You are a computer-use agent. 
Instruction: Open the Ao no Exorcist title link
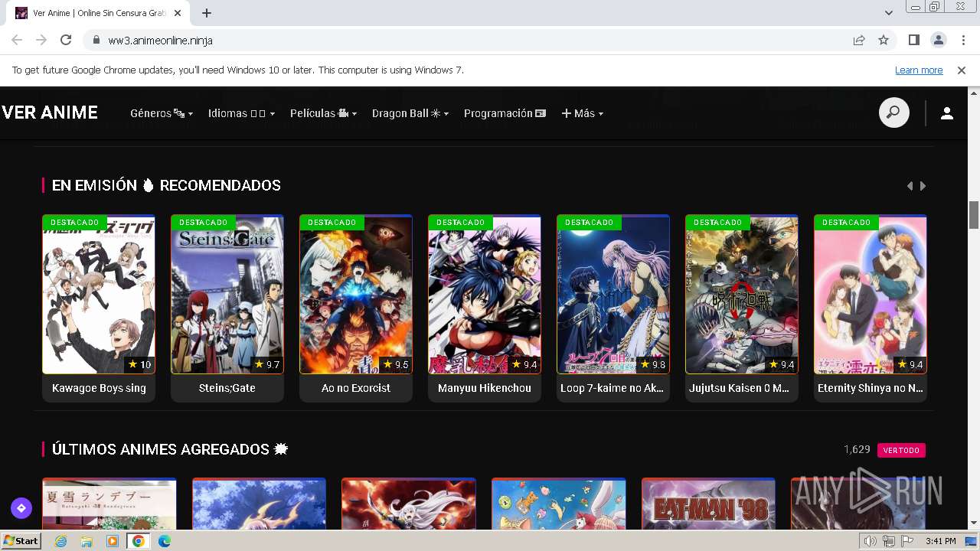point(356,388)
